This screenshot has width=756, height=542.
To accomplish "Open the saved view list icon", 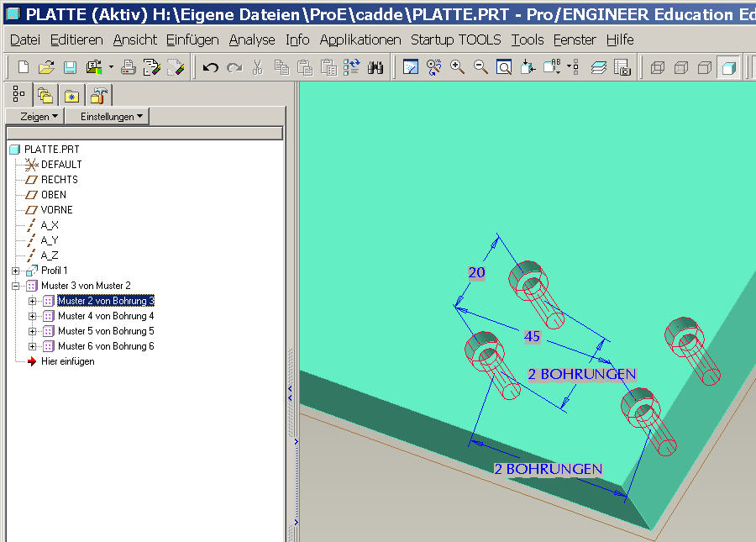I will (552, 67).
